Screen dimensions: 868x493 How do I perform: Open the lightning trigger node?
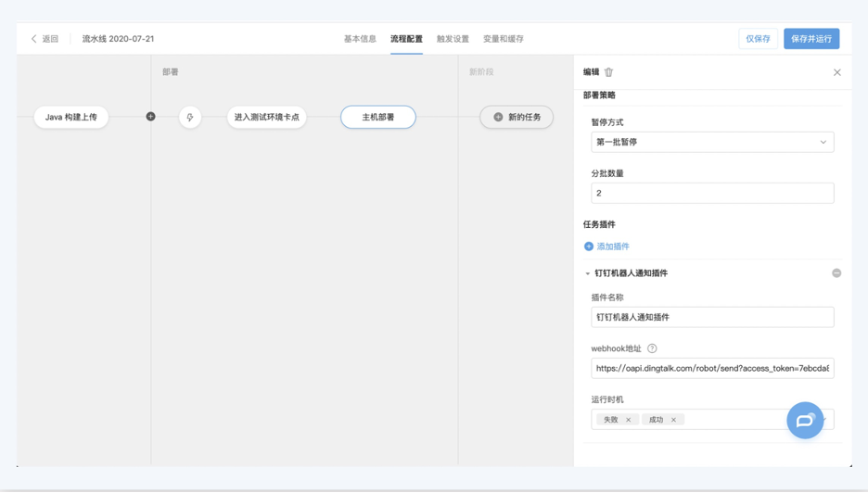190,118
